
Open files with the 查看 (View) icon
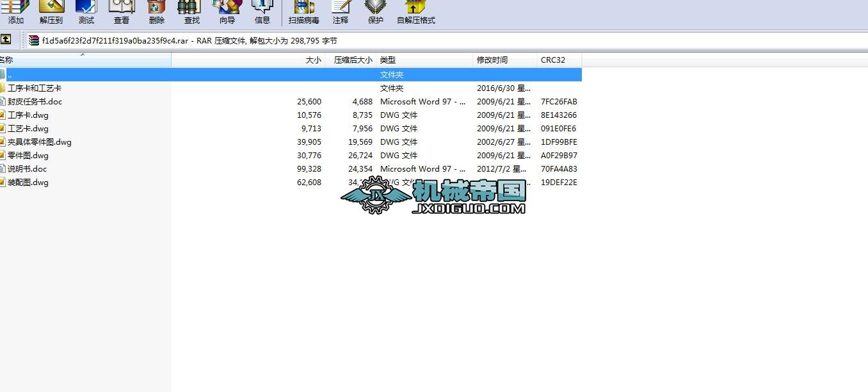tap(121, 12)
